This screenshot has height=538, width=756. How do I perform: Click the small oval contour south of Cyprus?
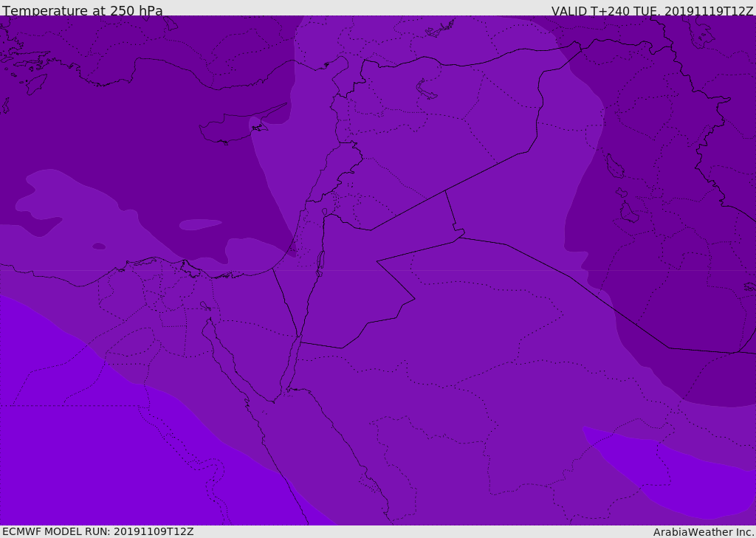click(201, 224)
